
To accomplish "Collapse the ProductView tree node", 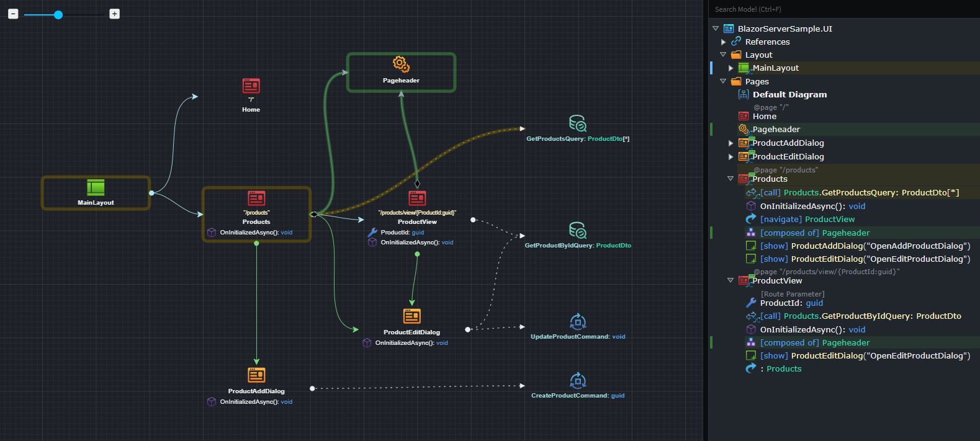I will click(731, 280).
